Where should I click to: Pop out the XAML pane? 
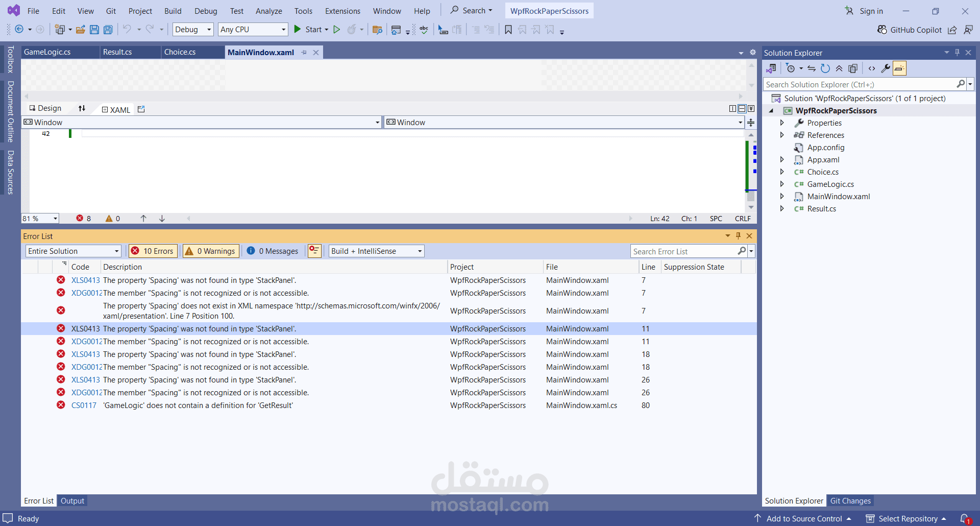click(x=141, y=109)
